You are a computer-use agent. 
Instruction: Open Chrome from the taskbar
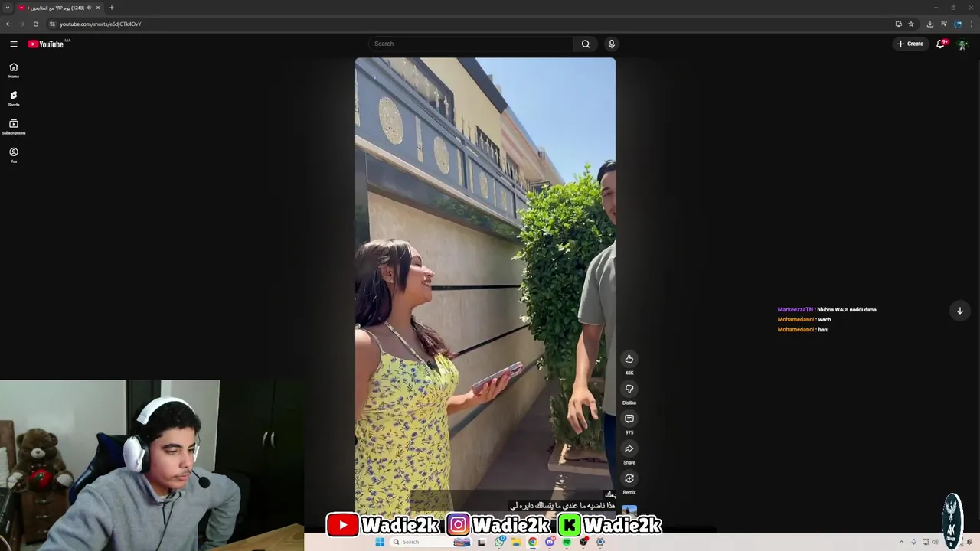point(533,542)
